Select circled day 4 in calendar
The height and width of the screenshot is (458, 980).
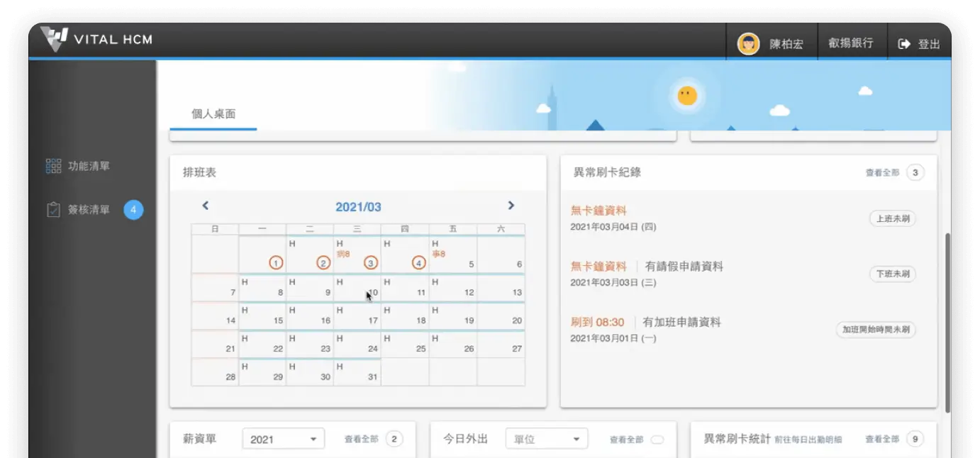click(418, 263)
